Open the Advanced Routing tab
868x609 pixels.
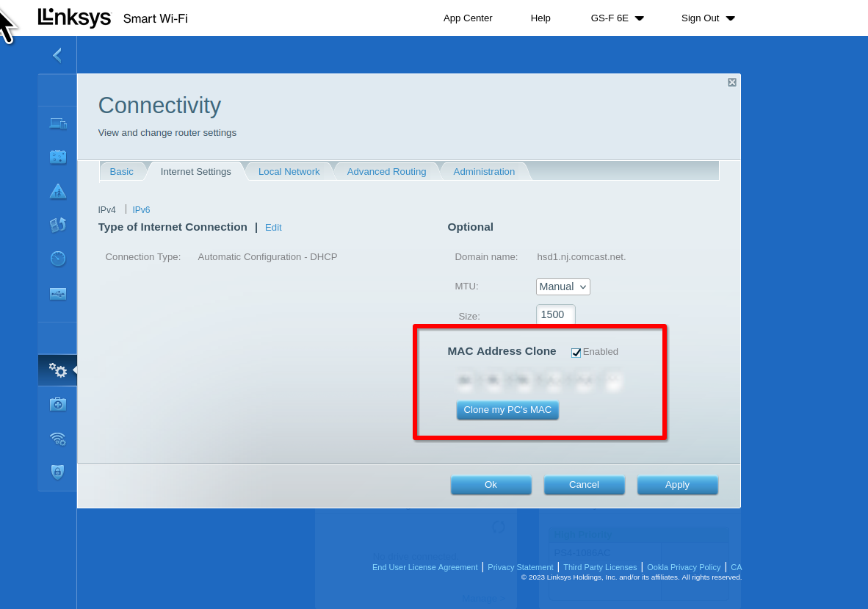click(x=386, y=172)
